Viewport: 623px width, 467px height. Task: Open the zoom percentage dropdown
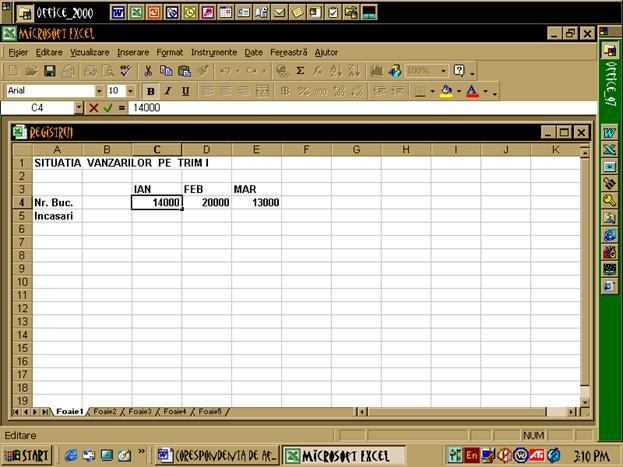(x=443, y=71)
